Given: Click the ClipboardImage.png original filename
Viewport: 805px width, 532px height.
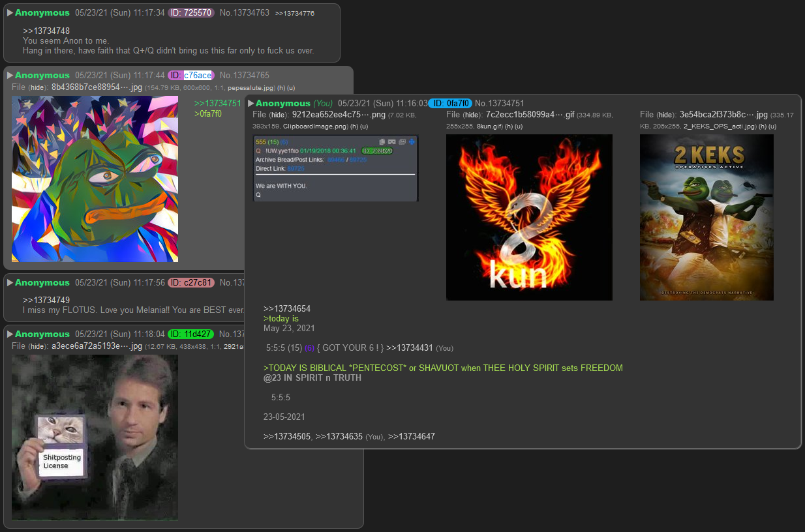Looking at the screenshot, I should [x=316, y=126].
